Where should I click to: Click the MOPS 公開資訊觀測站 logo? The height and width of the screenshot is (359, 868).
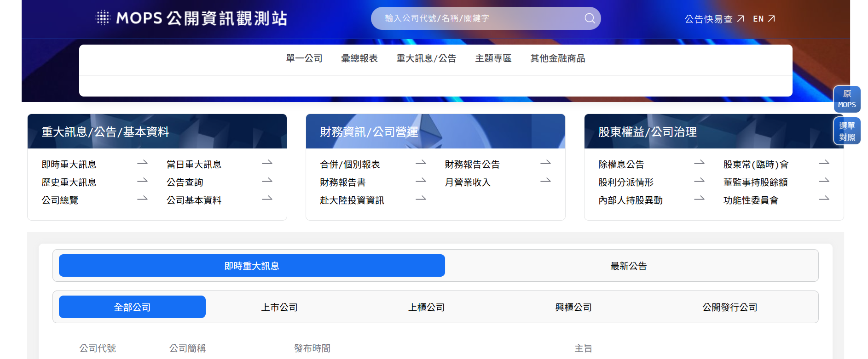191,18
